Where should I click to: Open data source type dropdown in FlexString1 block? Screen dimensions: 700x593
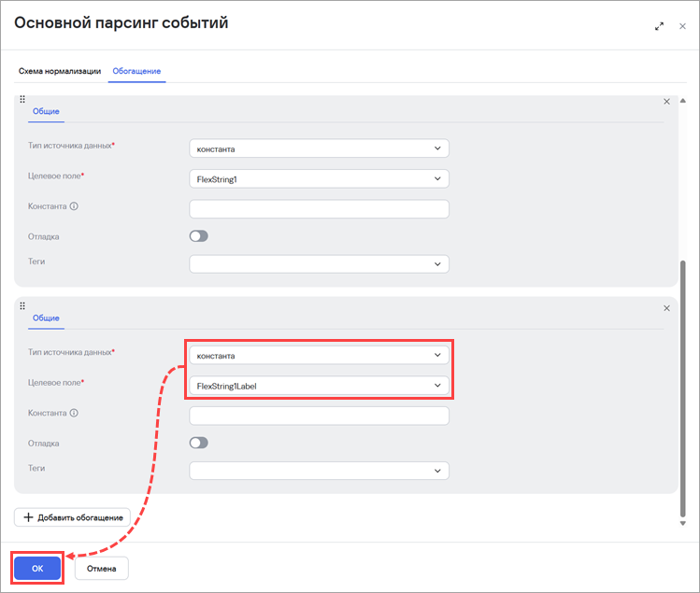pyautogui.click(x=319, y=148)
